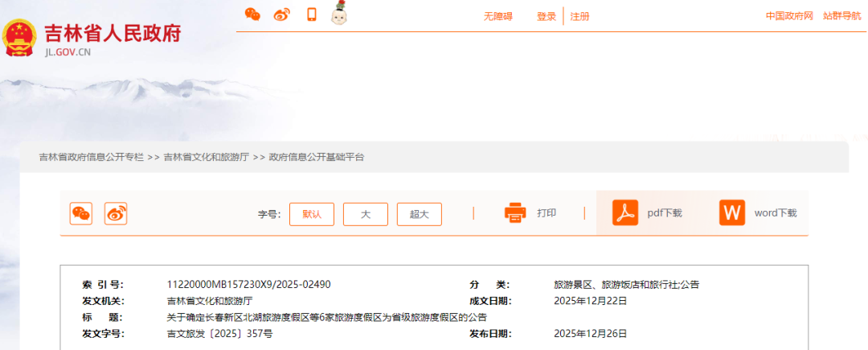Click the 吉林省人民政府 site title

(x=113, y=35)
